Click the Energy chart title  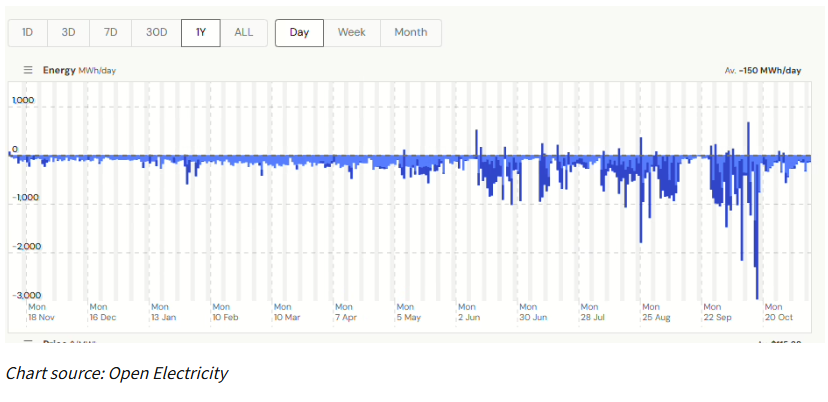point(59,70)
